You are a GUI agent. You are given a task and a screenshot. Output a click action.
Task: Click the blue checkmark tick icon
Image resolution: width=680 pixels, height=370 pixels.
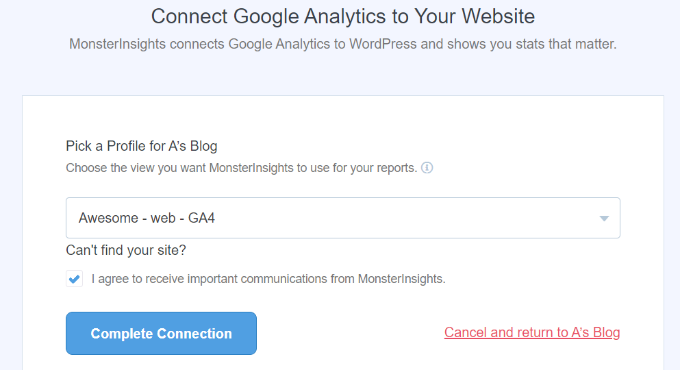(74, 278)
